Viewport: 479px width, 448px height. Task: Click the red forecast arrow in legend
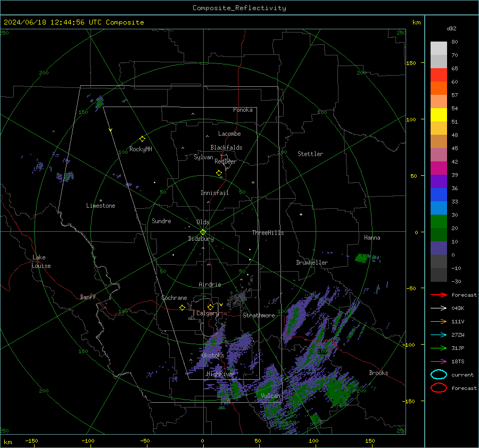point(439,295)
